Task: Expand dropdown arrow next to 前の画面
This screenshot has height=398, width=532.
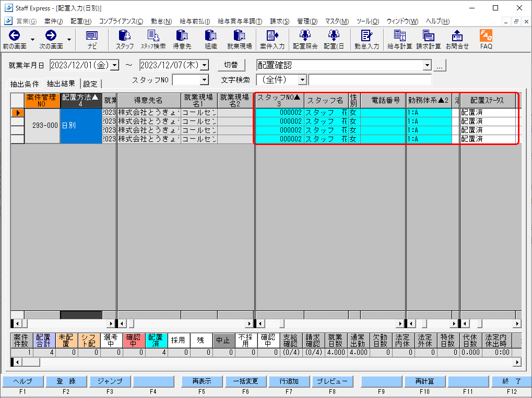Action: point(32,40)
